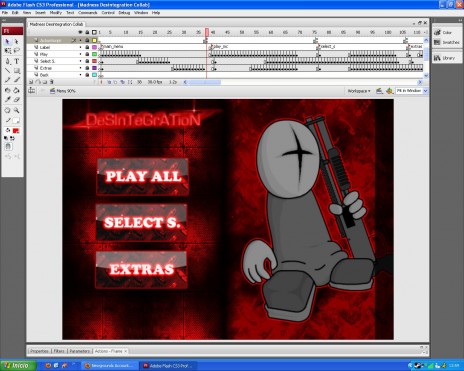Click the Delete Layer trash icon

pyautogui.click(x=52, y=82)
